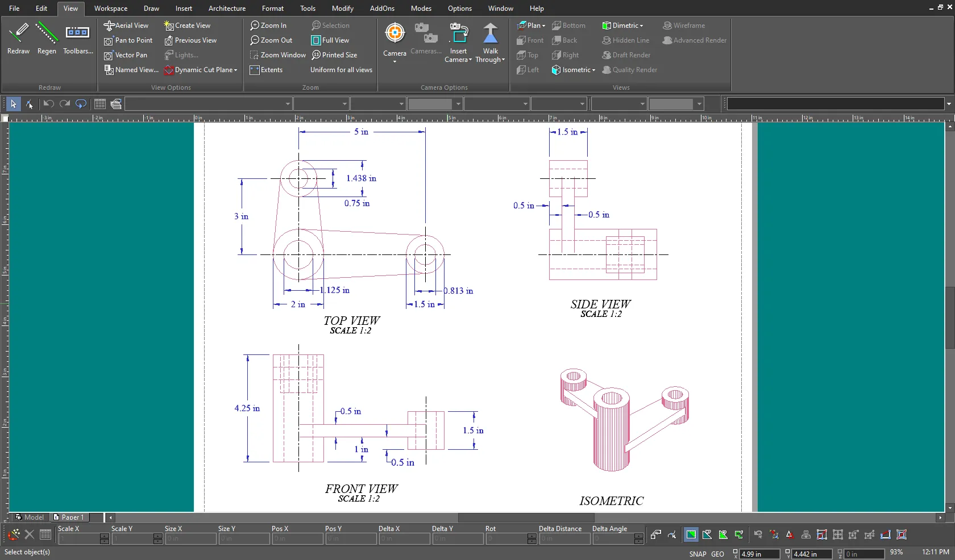Screen dimensions: 955x560
Task: Open the Architecture menu
Action: click(227, 9)
